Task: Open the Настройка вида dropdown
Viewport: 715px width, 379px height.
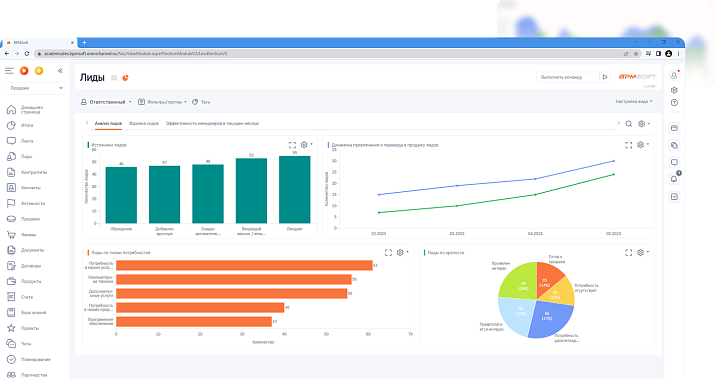Action: 634,102
